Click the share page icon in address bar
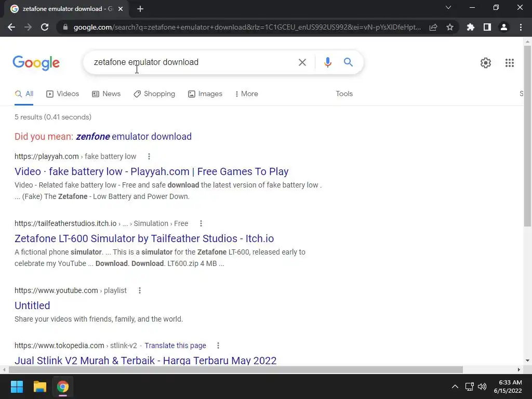Image resolution: width=532 pixels, height=399 pixels. [433, 27]
